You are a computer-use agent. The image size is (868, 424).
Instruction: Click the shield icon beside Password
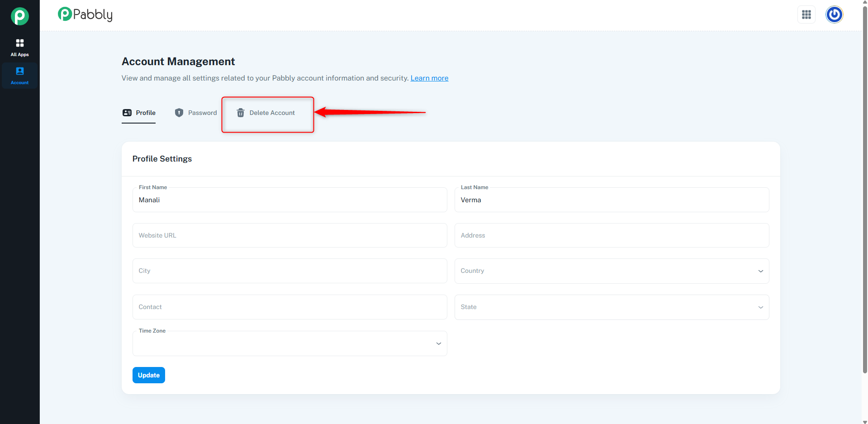tap(179, 113)
